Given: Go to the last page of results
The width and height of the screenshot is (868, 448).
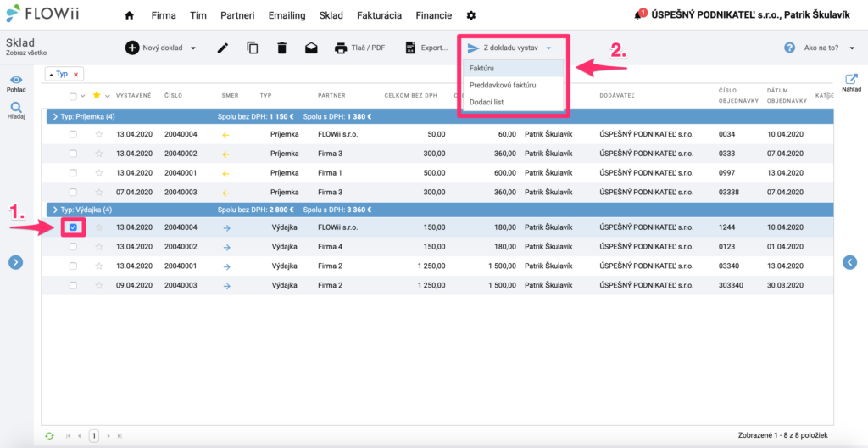Looking at the screenshot, I should coord(120,436).
